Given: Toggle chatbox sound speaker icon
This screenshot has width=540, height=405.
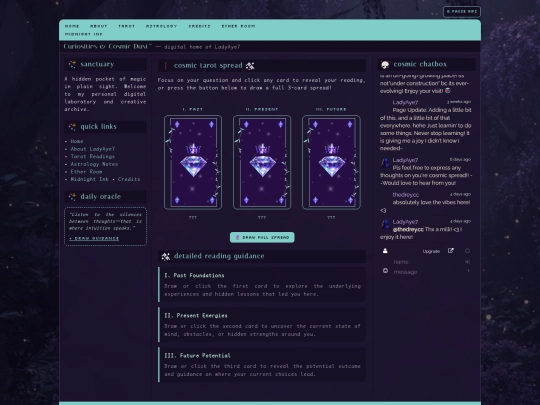Looking at the screenshot, I should tap(467, 262).
